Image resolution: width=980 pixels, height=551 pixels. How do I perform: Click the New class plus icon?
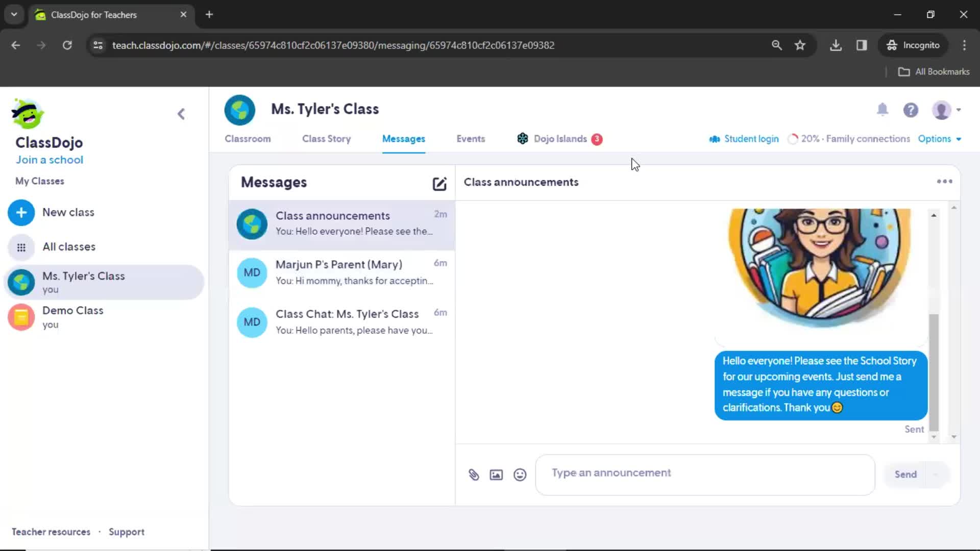coord(21,212)
